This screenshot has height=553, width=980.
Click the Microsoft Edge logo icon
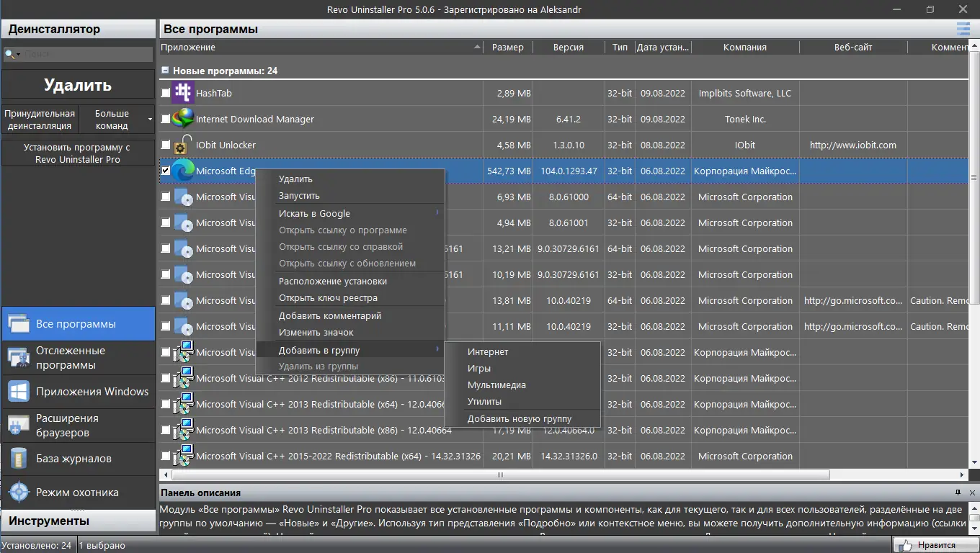(x=183, y=171)
